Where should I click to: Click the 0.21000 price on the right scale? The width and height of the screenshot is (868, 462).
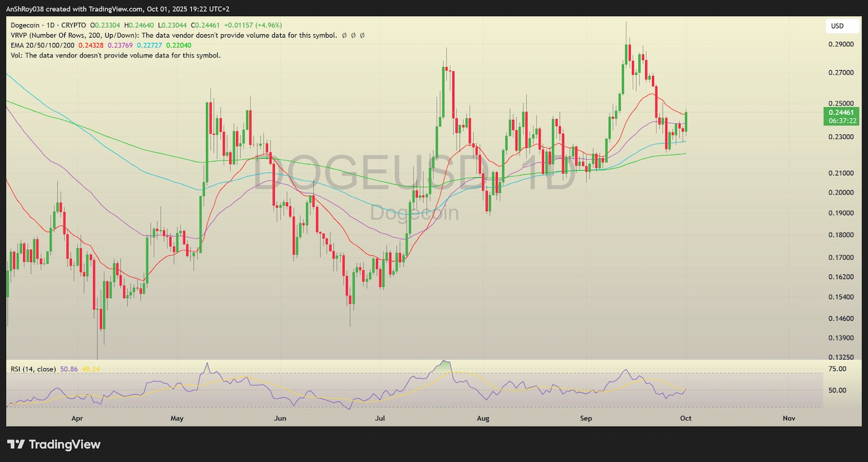click(x=842, y=173)
